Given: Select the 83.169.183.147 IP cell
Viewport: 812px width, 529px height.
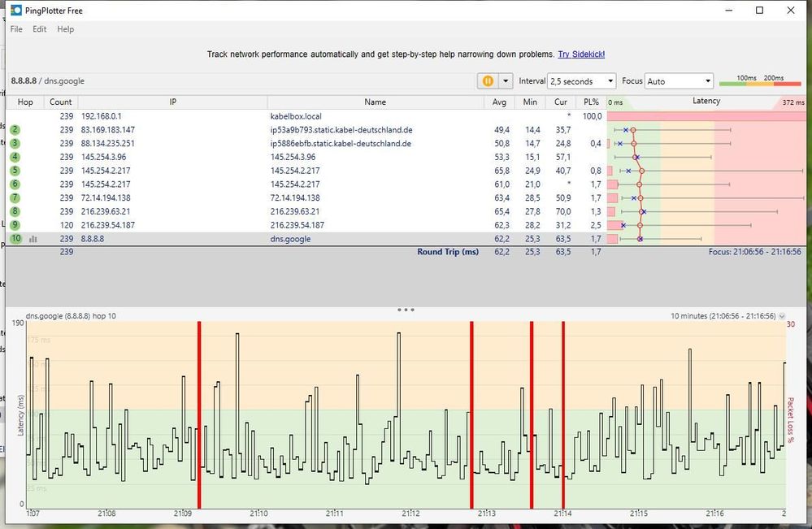Looking at the screenshot, I should tap(108, 130).
